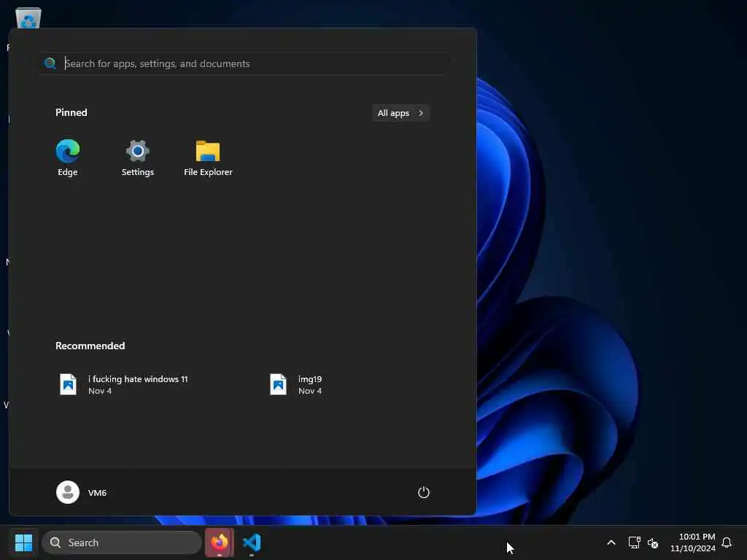
Task: Open the pinned Settings app
Action: coord(138,158)
